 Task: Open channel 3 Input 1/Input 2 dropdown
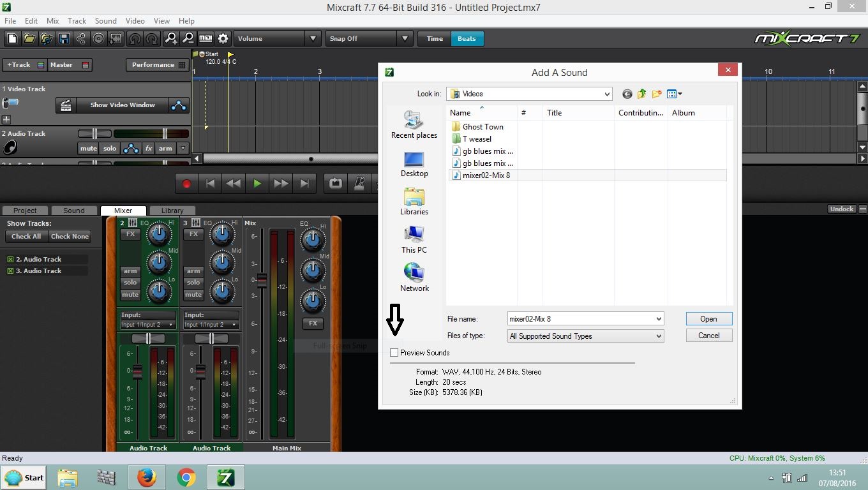point(211,325)
